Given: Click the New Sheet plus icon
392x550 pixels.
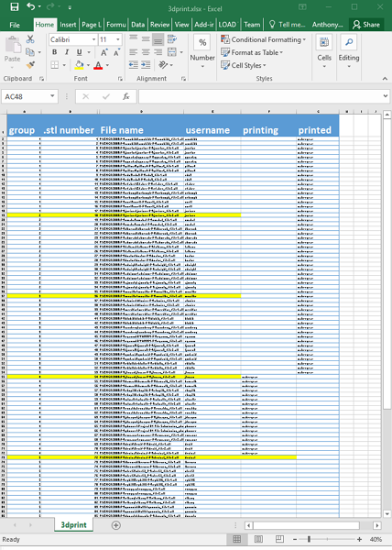Looking at the screenshot, I should click(x=116, y=525).
